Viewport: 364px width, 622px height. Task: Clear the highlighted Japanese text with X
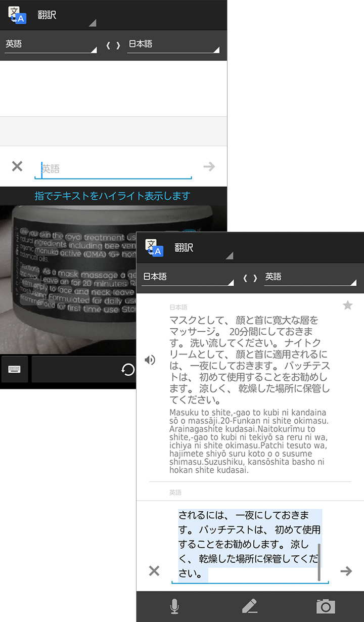154,571
